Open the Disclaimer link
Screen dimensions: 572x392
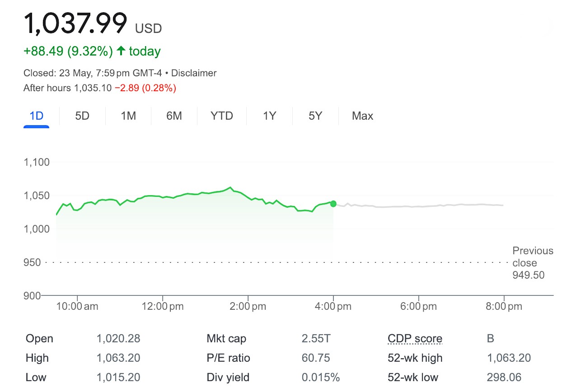(194, 73)
